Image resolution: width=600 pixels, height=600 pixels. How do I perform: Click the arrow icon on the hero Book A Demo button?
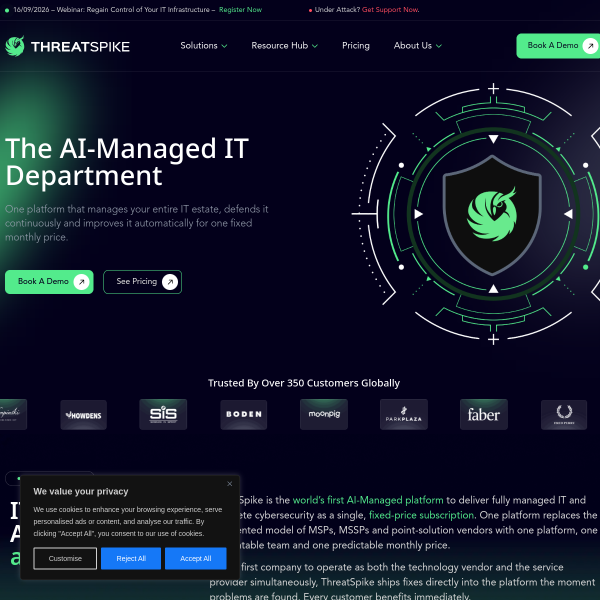point(82,282)
